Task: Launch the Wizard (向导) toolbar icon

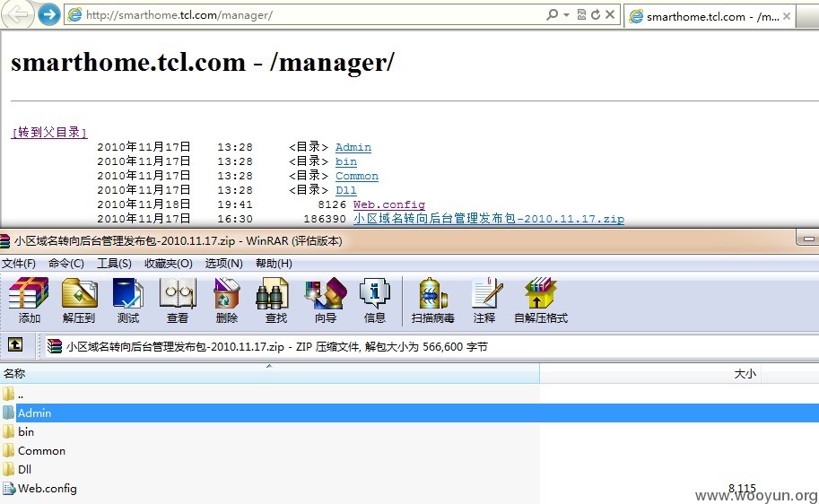Action: (x=326, y=300)
